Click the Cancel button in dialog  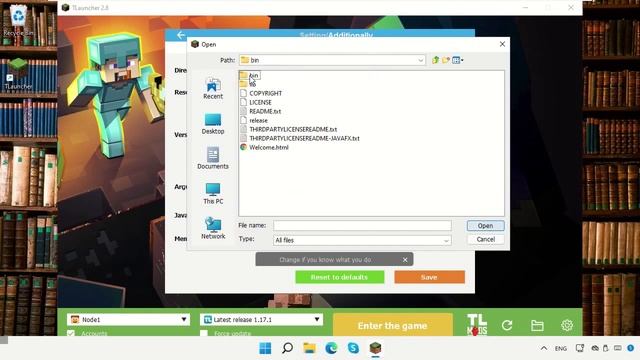pyautogui.click(x=485, y=239)
